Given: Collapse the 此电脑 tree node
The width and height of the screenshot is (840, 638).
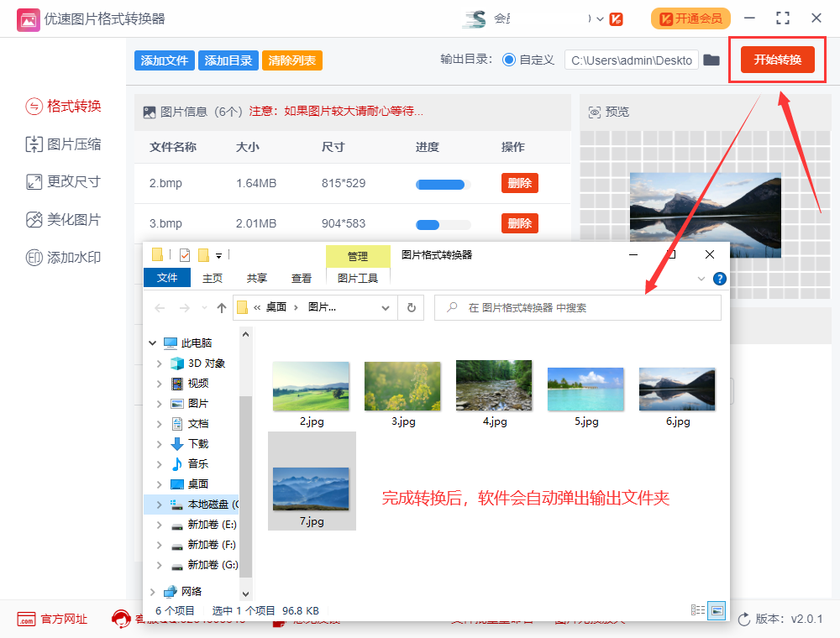Looking at the screenshot, I should 153,343.
